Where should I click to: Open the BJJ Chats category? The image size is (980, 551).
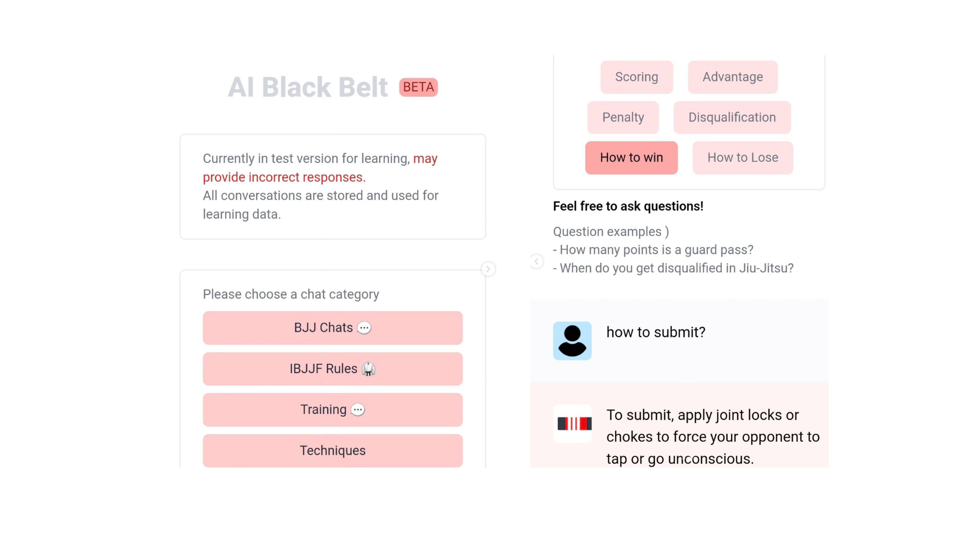pyautogui.click(x=332, y=328)
